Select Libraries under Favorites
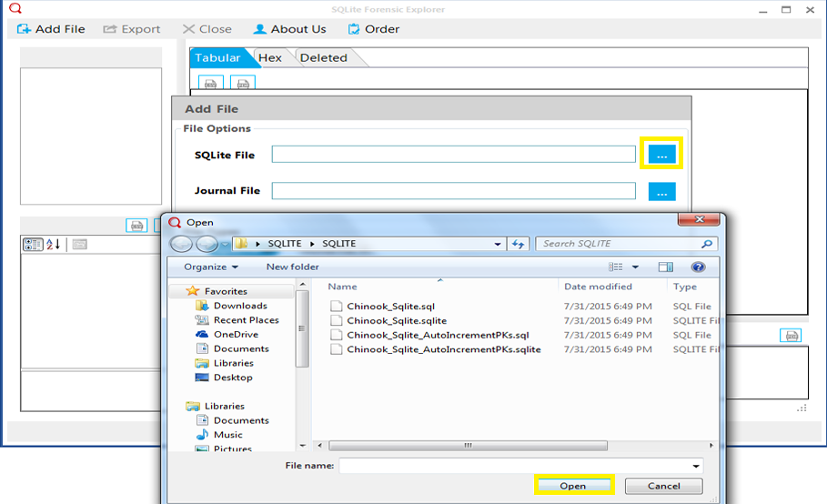This screenshot has height=504, width=827. coord(233,363)
